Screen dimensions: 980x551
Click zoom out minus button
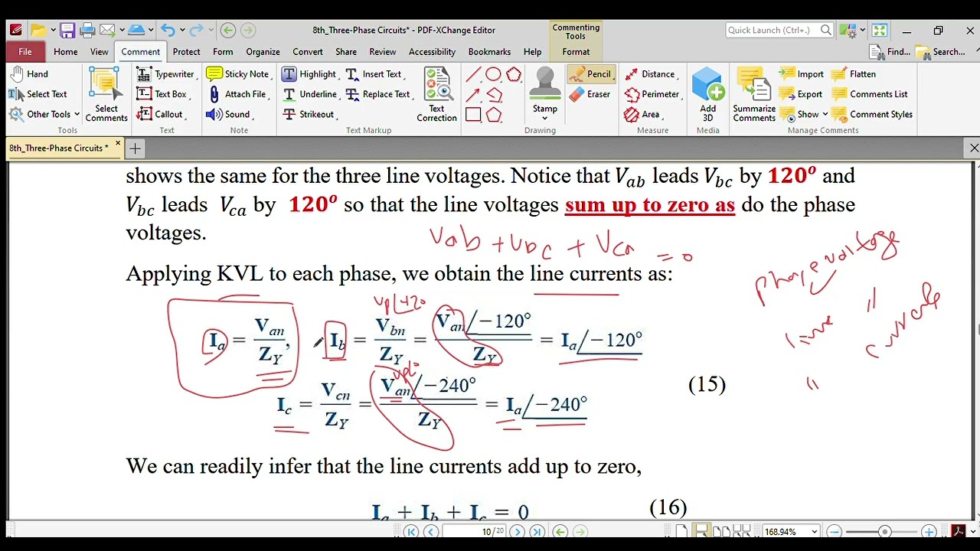[x=835, y=531]
